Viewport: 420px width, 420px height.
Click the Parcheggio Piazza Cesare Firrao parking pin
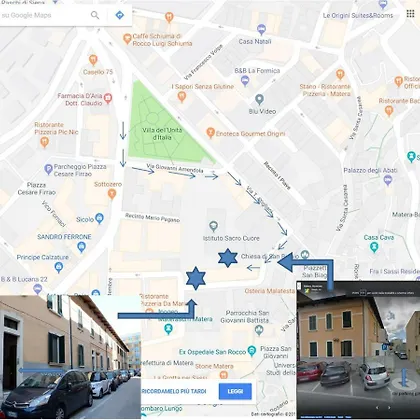tap(48, 170)
